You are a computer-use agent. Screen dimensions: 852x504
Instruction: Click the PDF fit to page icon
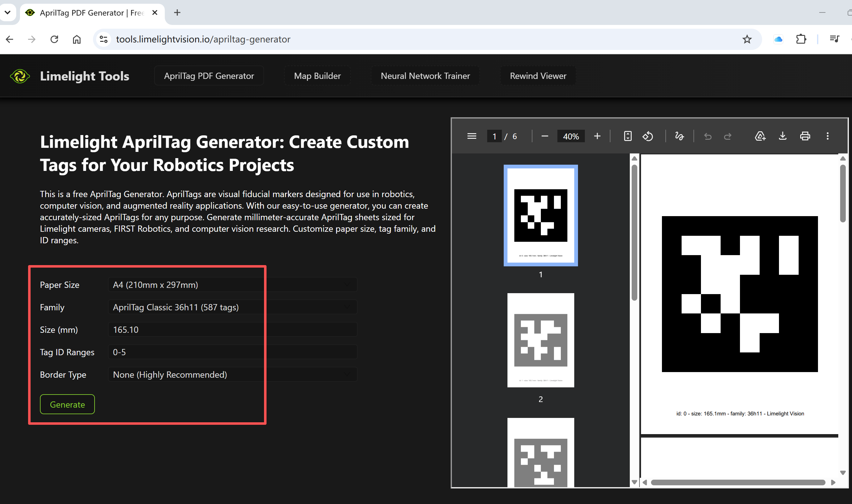pyautogui.click(x=628, y=136)
